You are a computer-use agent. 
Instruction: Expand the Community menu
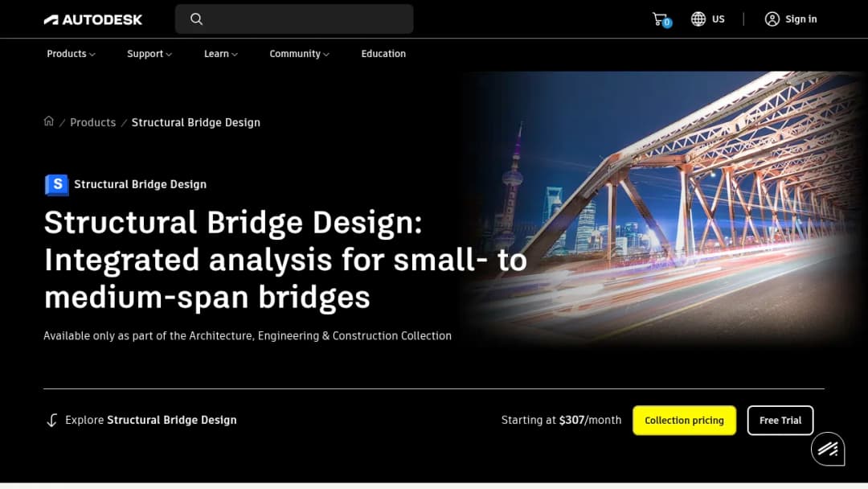pos(299,54)
